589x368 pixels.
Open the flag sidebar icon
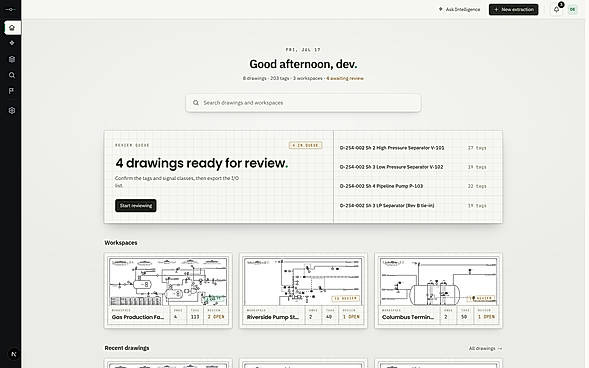coord(12,91)
